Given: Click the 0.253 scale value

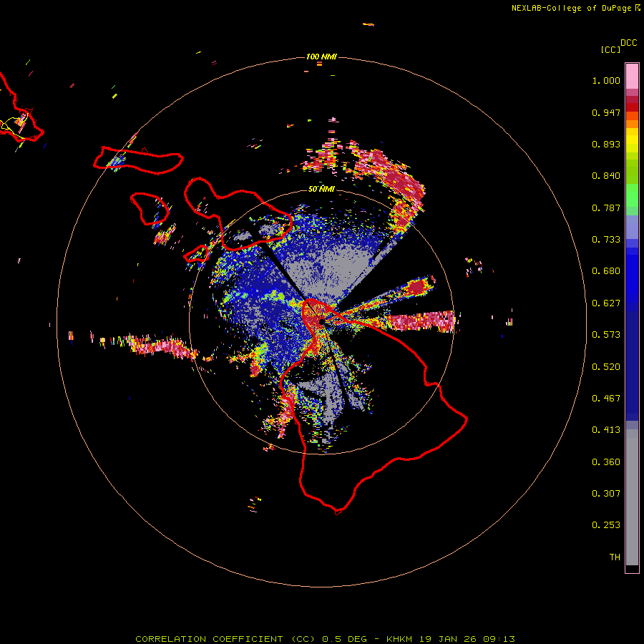Looking at the screenshot, I should (x=606, y=525).
